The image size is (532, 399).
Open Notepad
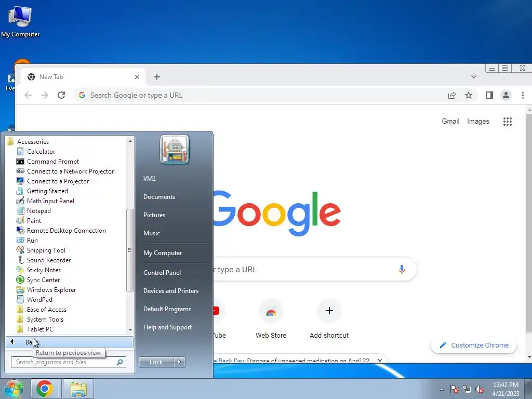pyautogui.click(x=38, y=211)
